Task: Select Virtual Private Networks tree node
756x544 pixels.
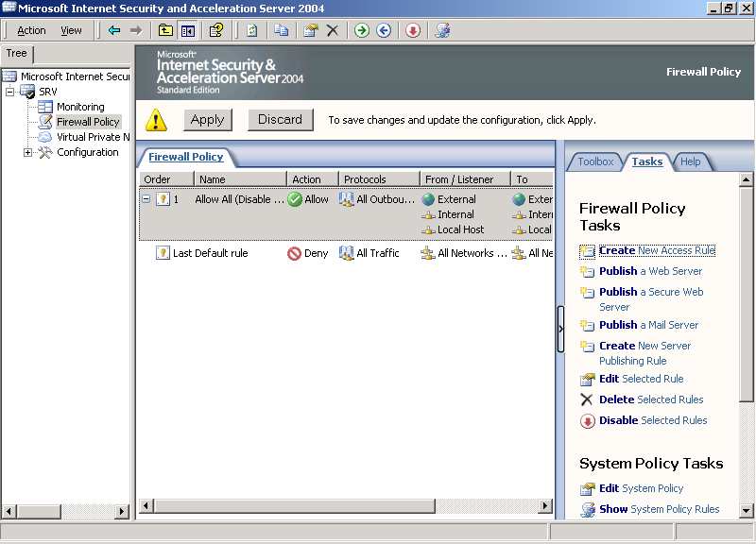Action: 93,137
